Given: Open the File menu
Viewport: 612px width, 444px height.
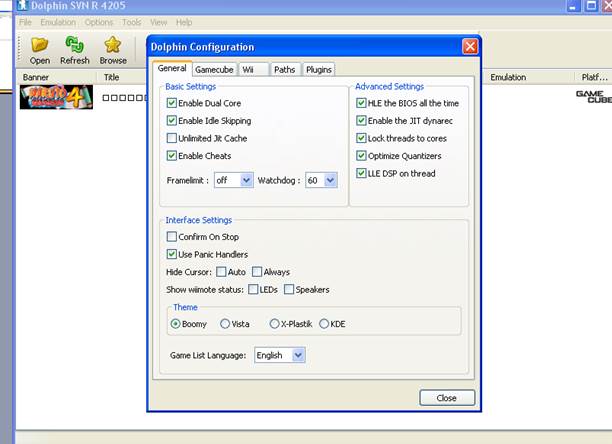Looking at the screenshot, I should [25, 22].
